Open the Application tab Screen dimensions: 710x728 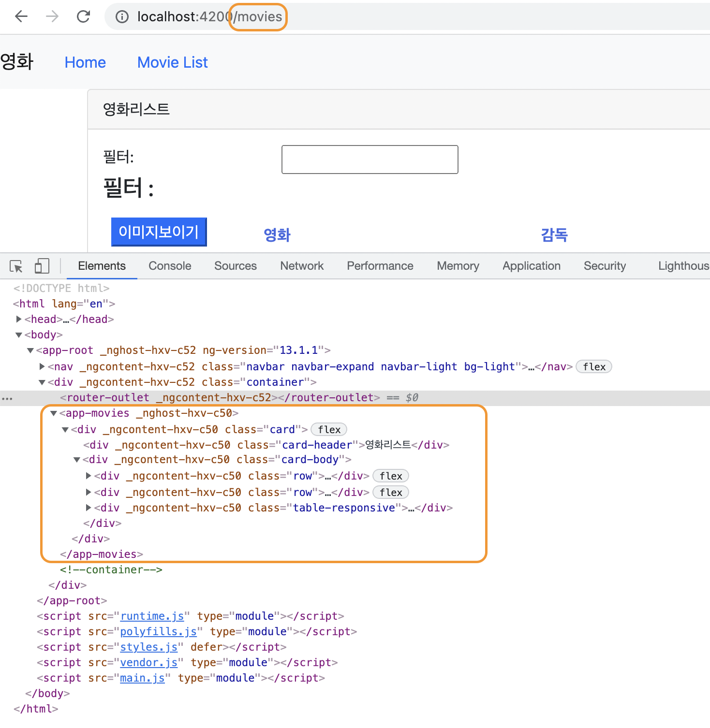(x=532, y=266)
